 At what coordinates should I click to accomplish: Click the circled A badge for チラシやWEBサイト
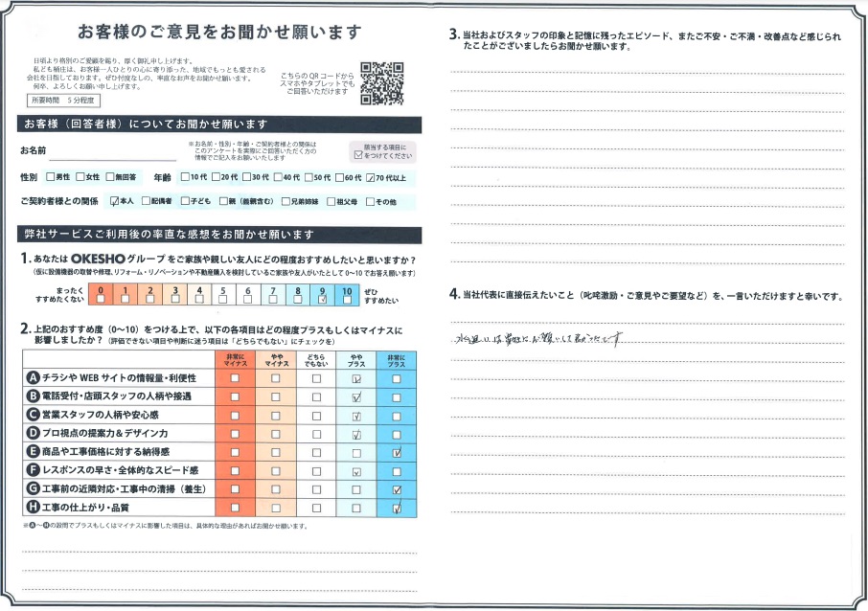(33, 378)
